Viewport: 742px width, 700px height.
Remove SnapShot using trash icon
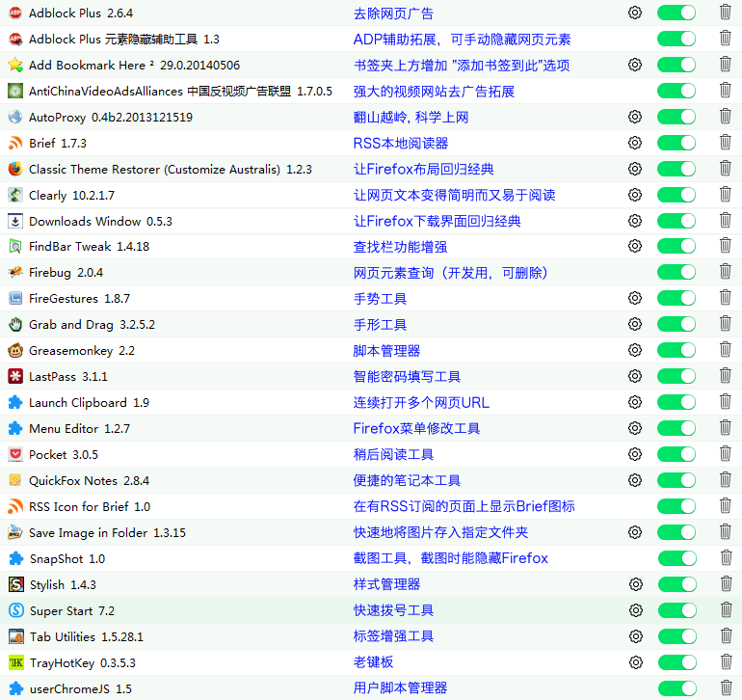tap(726, 558)
